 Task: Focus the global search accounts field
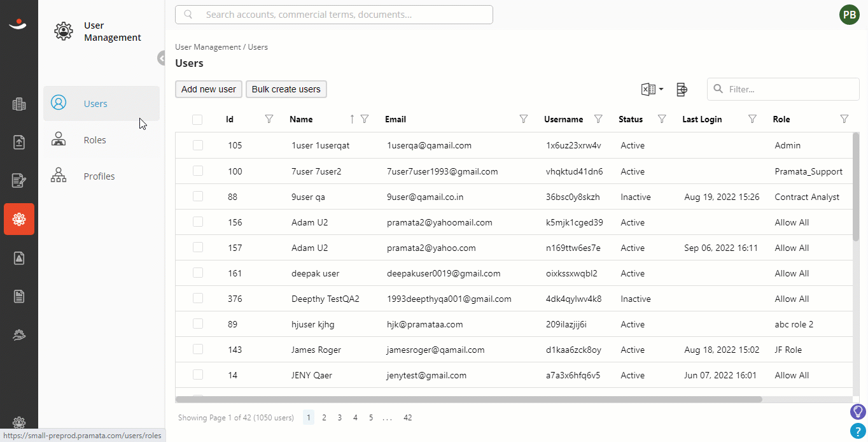point(334,15)
